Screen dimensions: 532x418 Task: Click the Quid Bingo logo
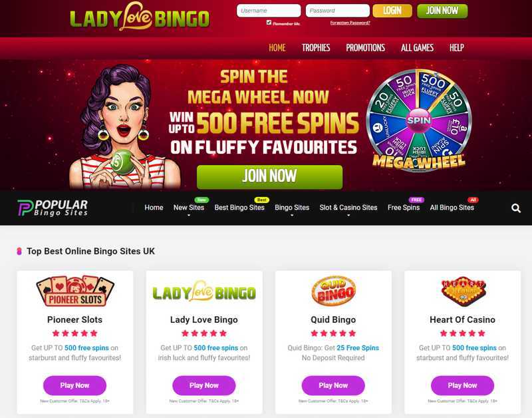pyautogui.click(x=333, y=291)
